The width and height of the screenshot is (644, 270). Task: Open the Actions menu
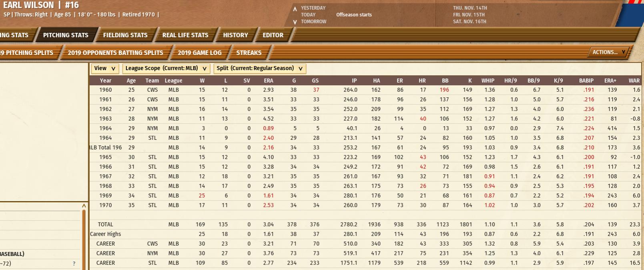click(x=608, y=52)
